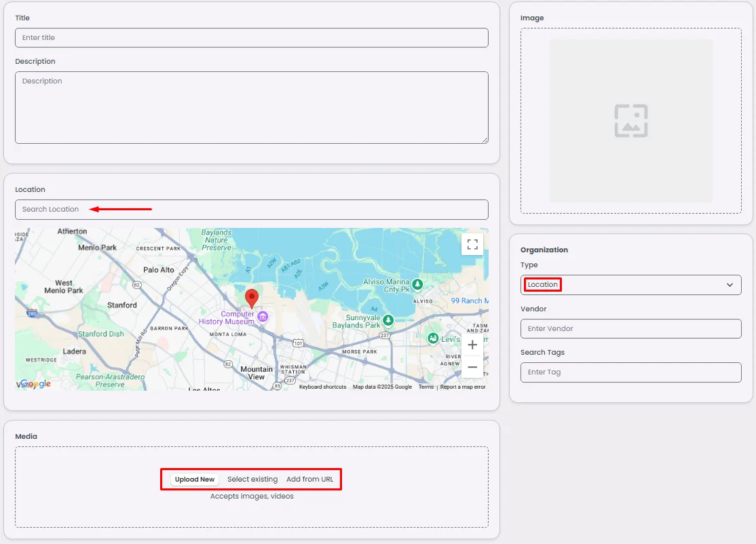Screen dimensions: 756x544
Task: Select the Add from URL tab
Action: (309, 480)
